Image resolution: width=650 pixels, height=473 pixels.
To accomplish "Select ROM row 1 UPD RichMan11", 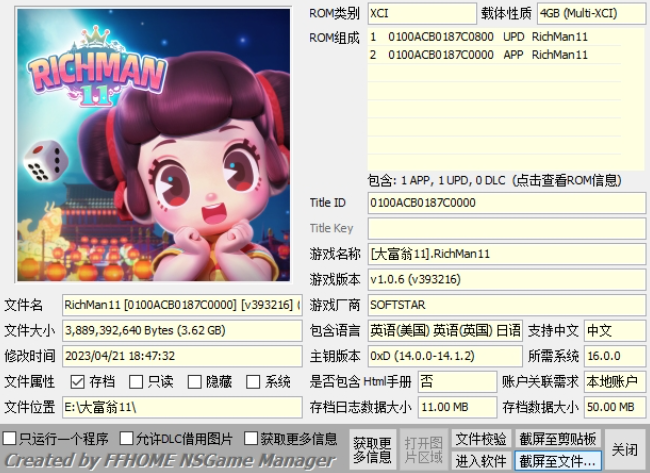I will tap(494, 36).
